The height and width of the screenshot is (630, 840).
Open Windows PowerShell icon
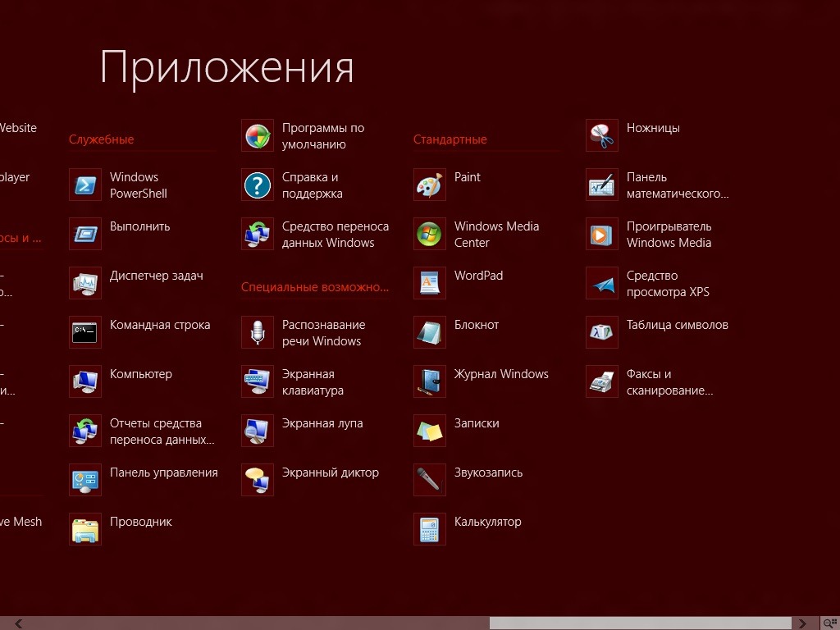[85, 185]
